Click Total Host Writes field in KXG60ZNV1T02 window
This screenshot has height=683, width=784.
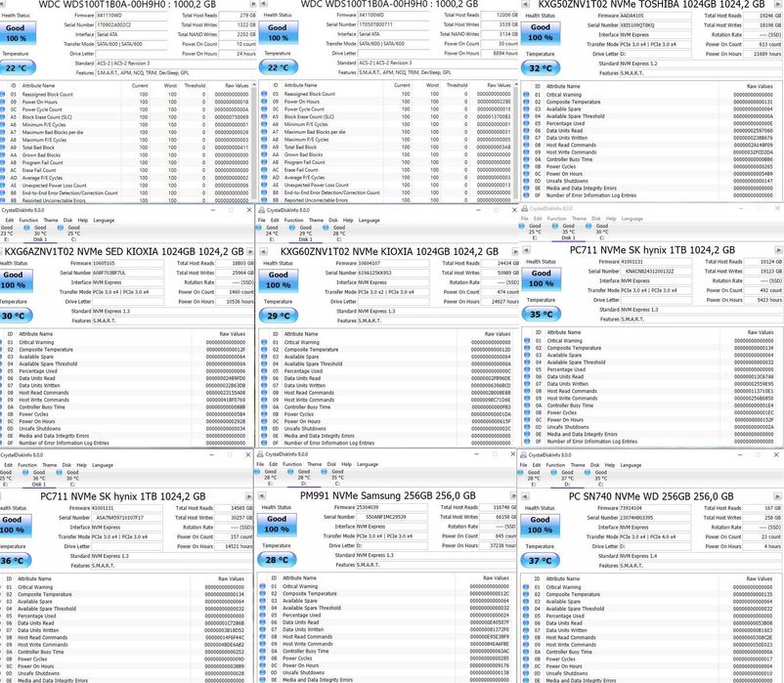click(499, 273)
